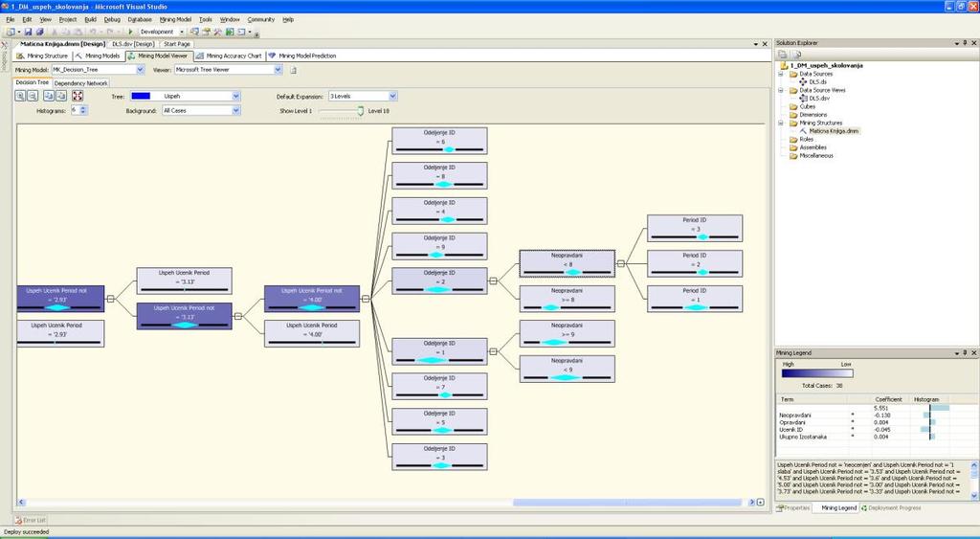Screen dimensions: 980x539
Task: Collapse the Data Sources folder
Action: 781,74
